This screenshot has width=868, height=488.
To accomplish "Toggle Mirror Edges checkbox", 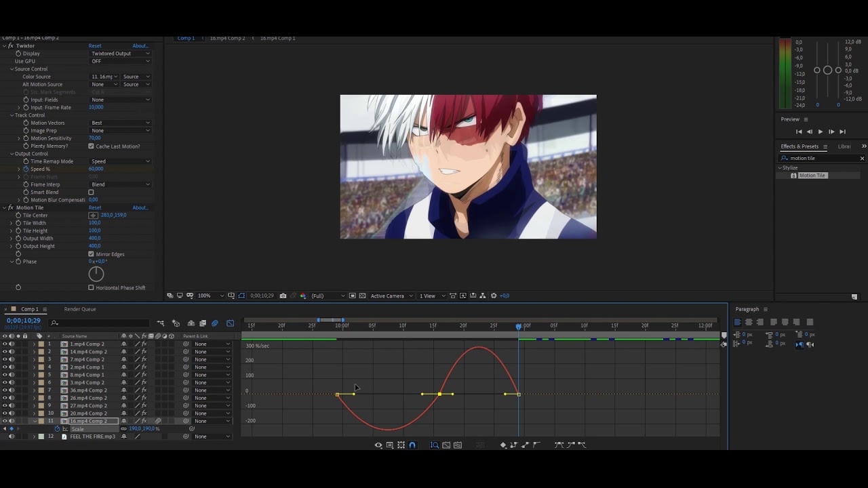I will coord(91,254).
